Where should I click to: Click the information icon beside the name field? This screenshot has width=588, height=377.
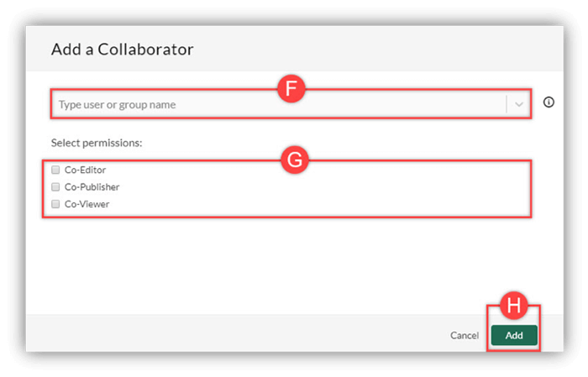[x=549, y=102]
